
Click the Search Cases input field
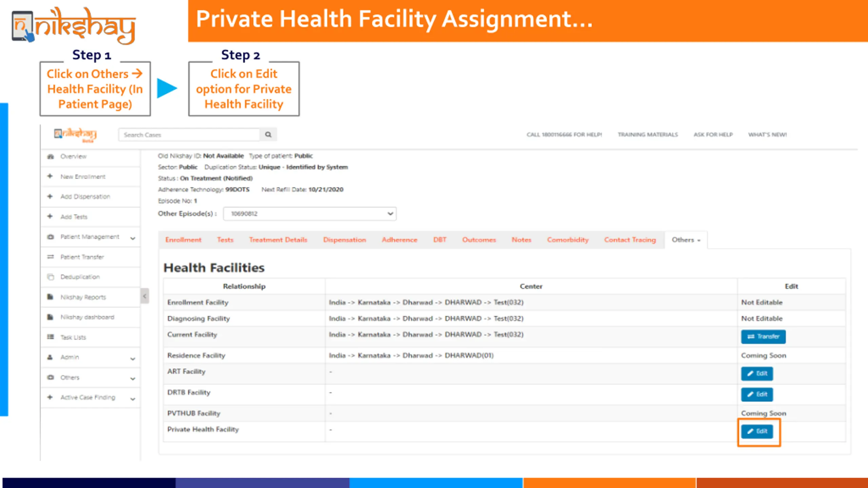click(x=189, y=135)
